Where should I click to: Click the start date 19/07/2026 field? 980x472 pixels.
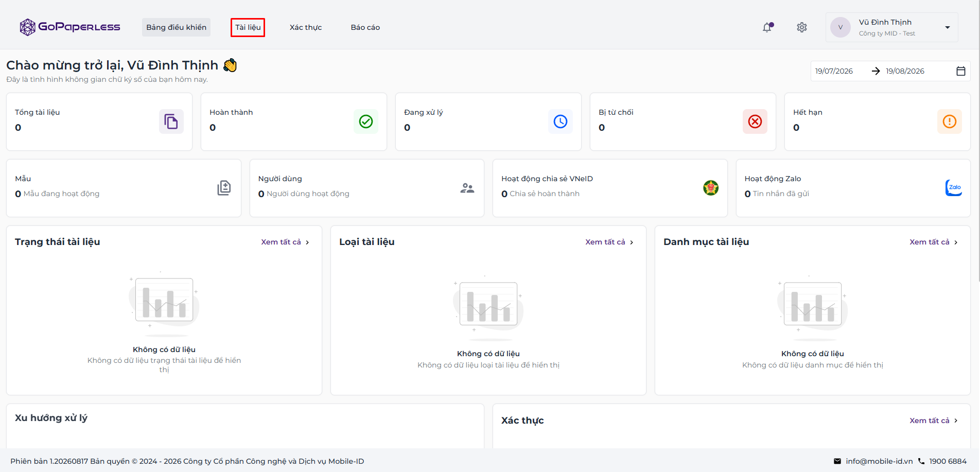tap(834, 71)
